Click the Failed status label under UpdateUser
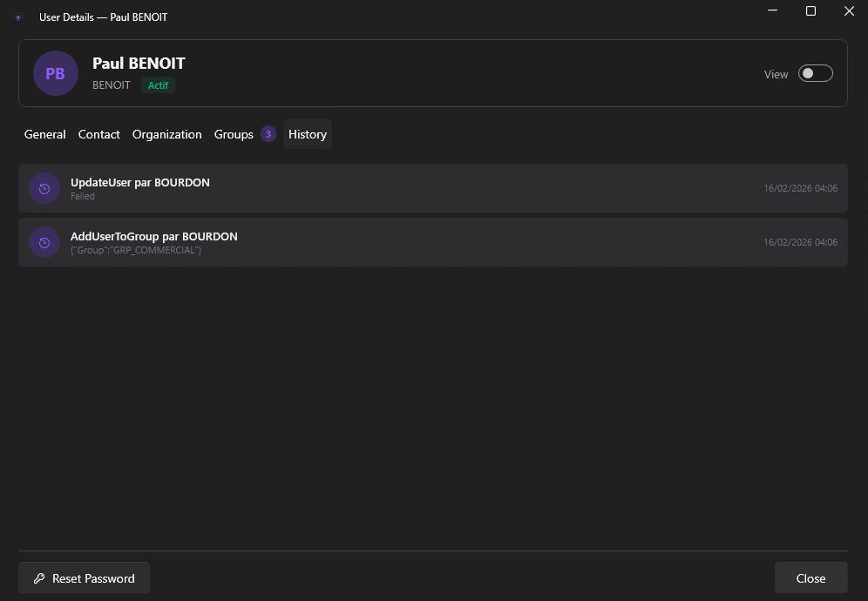This screenshot has height=601, width=868. click(83, 196)
